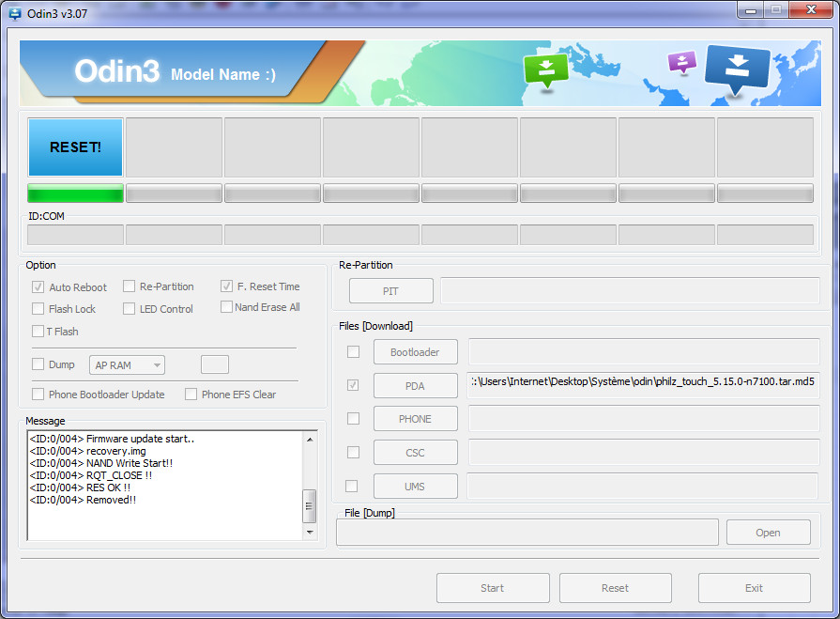Close the Odin3 window

pos(811,10)
